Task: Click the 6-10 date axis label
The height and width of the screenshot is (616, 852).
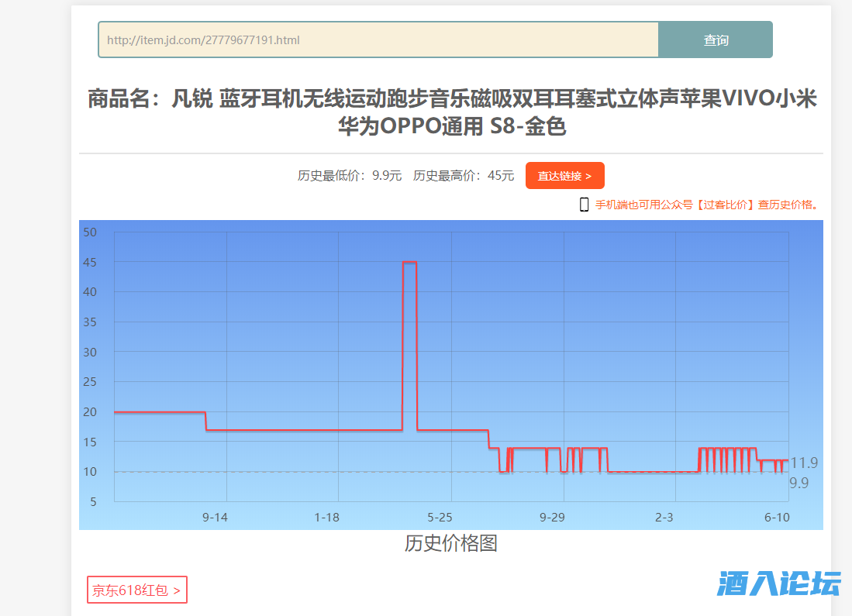Action: point(777,518)
